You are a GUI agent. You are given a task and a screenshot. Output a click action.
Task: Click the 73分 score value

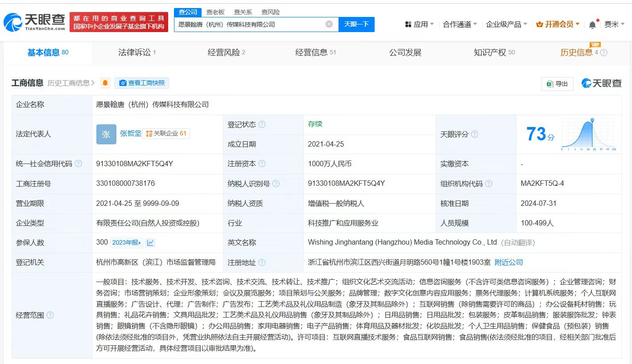click(x=541, y=134)
